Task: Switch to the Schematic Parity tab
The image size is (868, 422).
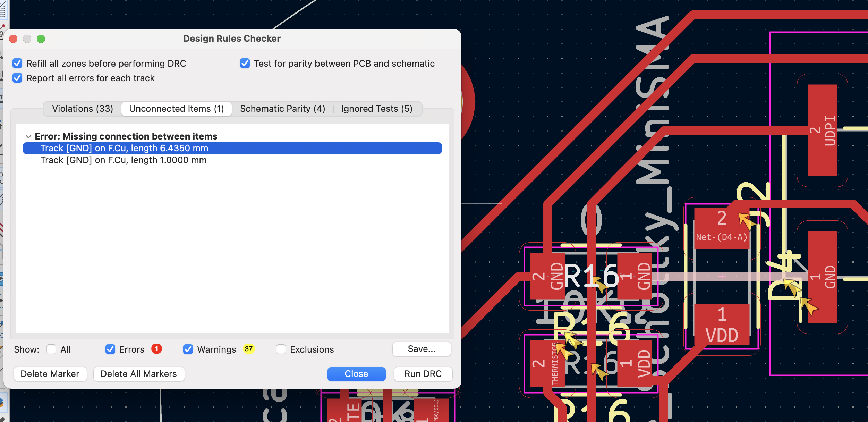Action: click(x=282, y=109)
